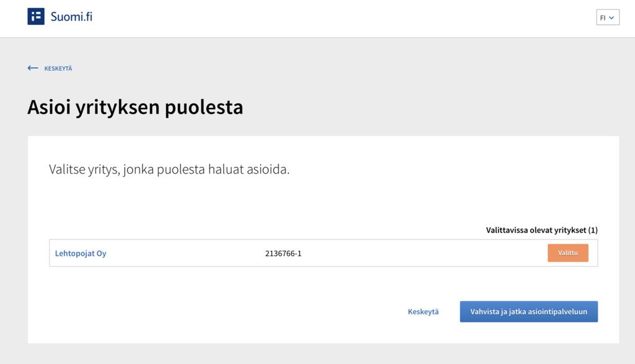Viewport: 635px width, 364px height.
Task: Expand the language chevron arrow
Action: pyautogui.click(x=611, y=18)
